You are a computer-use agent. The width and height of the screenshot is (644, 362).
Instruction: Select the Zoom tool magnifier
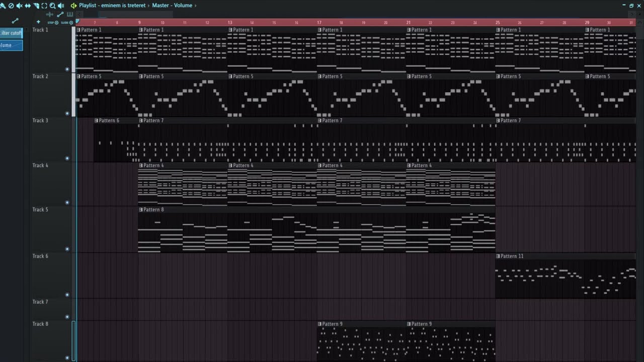pos(52,6)
